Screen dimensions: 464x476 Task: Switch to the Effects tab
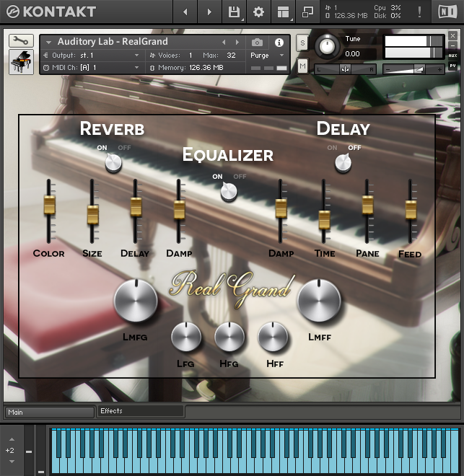pyautogui.click(x=140, y=411)
